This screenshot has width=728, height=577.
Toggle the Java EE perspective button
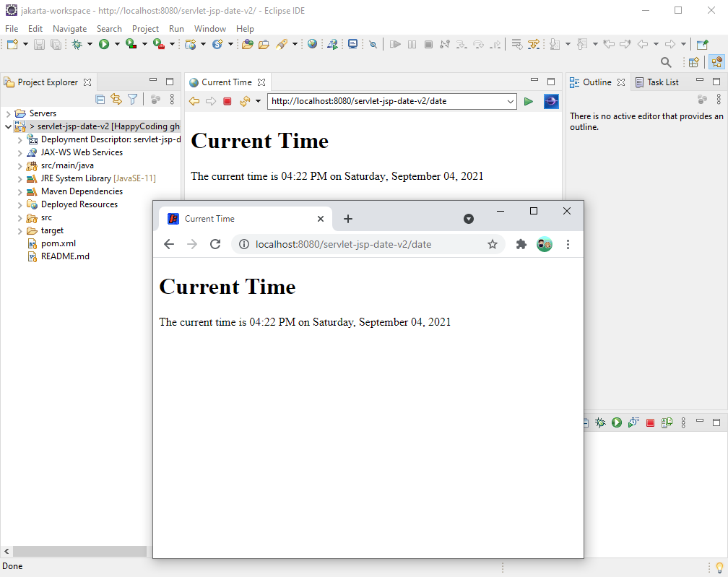click(x=716, y=63)
